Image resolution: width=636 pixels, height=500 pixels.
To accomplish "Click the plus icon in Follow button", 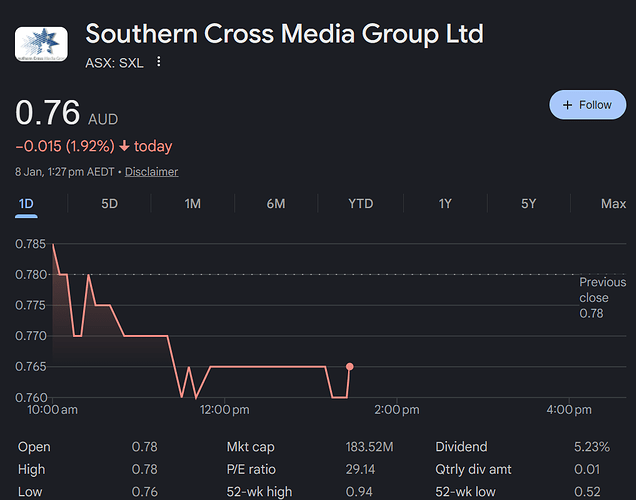I will [x=568, y=105].
